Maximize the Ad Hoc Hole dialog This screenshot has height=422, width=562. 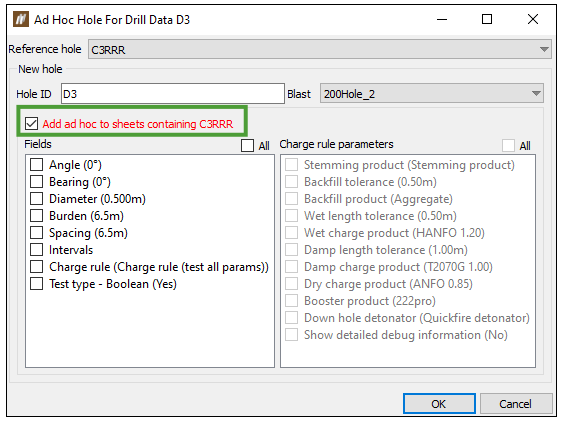tap(486, 19)
